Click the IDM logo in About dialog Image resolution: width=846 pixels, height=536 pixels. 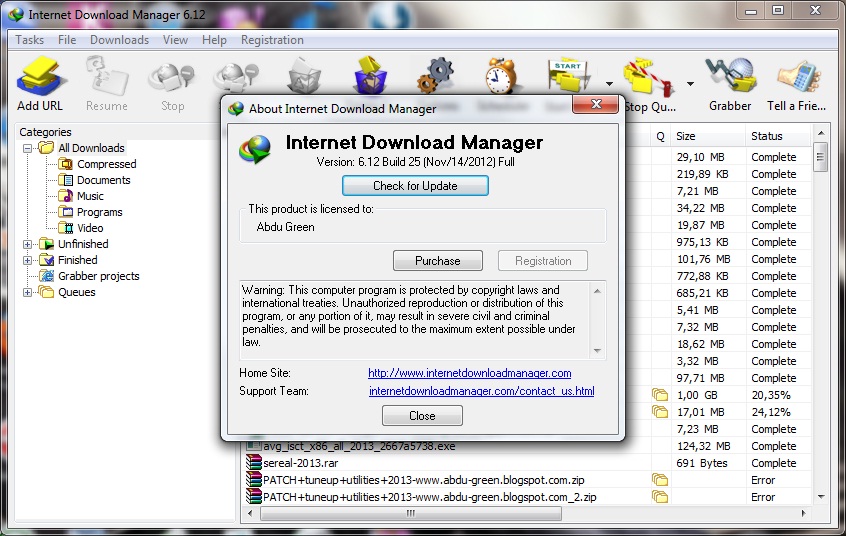[x=255, y=149]
